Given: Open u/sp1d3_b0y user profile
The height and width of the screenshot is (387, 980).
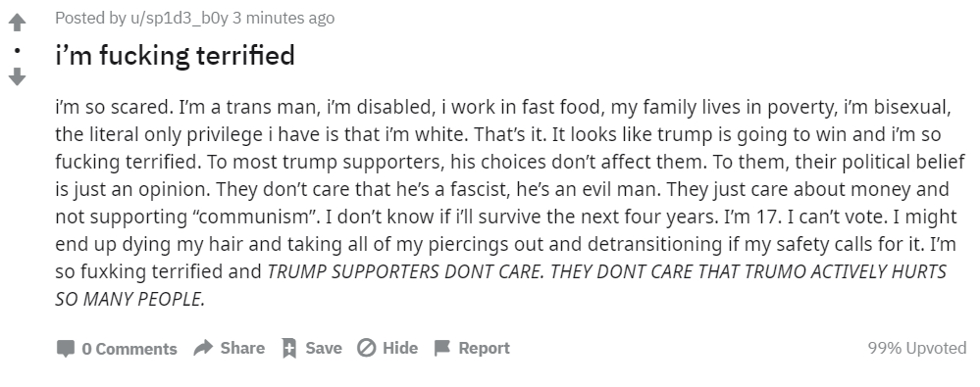Looking at the screenshot, I should pyautogui.click(x=180, y=18).
